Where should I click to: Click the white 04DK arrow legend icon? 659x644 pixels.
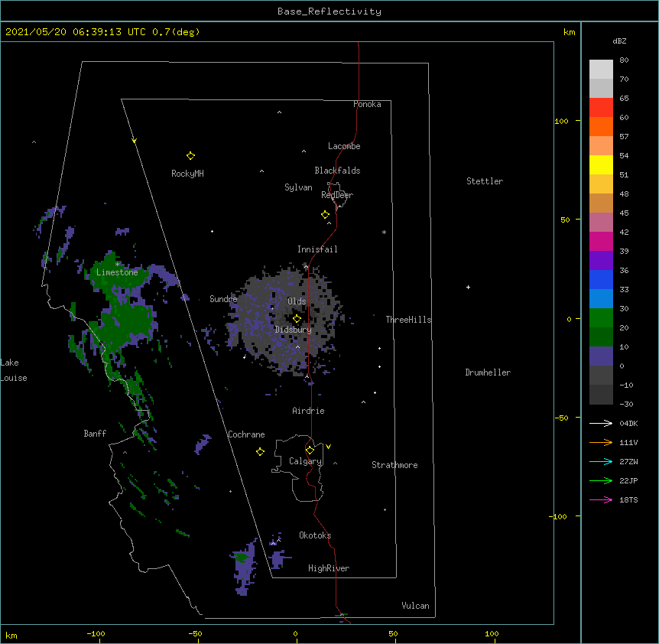point(601,423)
